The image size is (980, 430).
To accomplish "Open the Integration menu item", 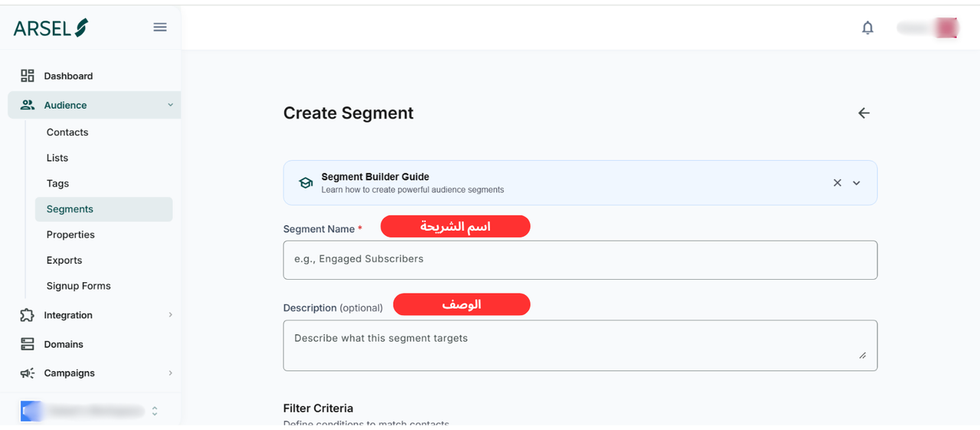I will pyautogui.click(x=68, y=315).
